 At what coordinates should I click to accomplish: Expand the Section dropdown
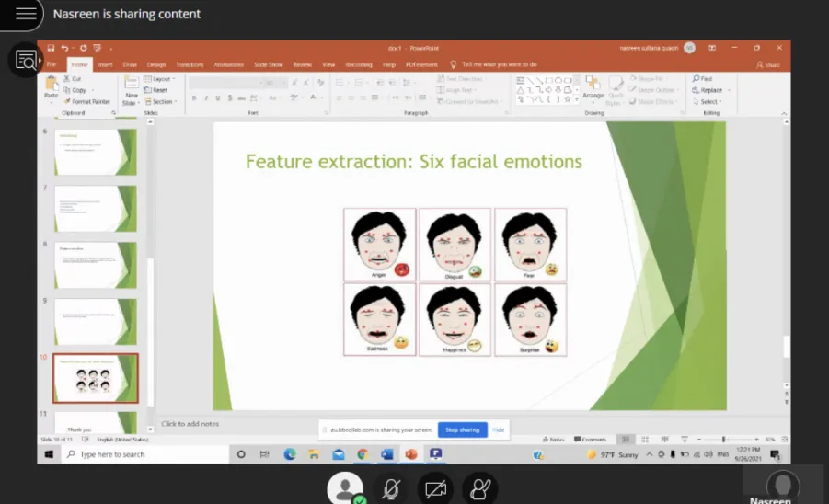(161, 101)
